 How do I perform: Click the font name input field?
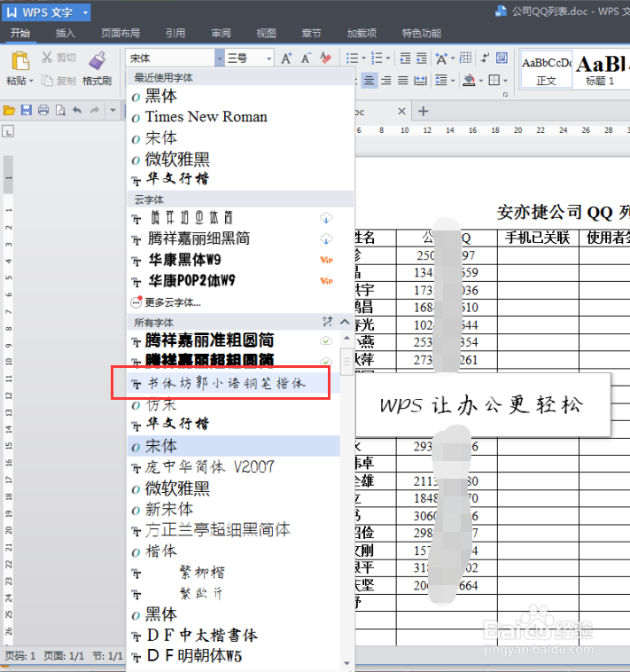tap(170, 58)
